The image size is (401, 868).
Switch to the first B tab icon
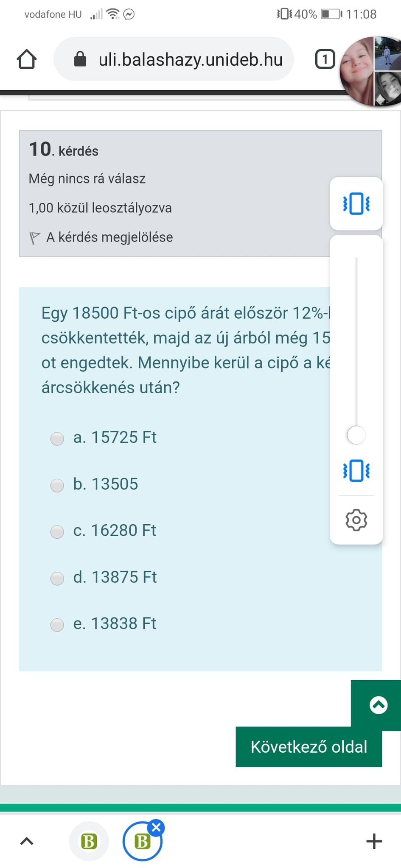89,841
